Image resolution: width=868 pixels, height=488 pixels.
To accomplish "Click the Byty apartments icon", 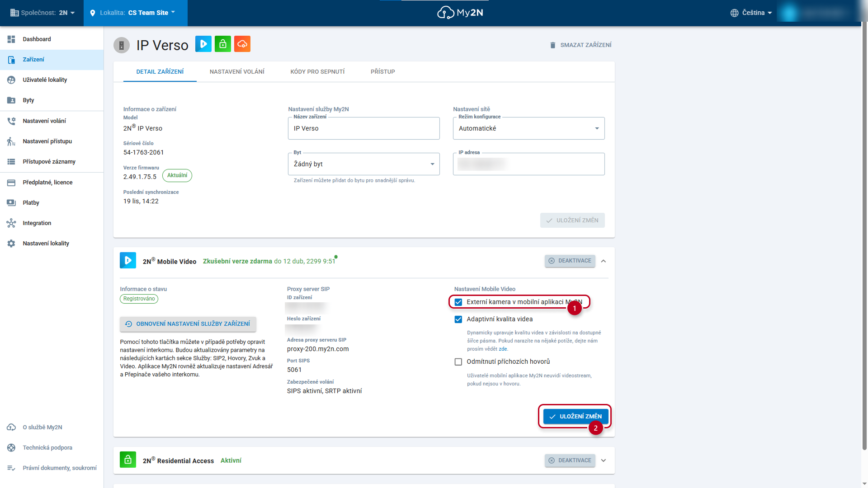I will coord(11,100).
